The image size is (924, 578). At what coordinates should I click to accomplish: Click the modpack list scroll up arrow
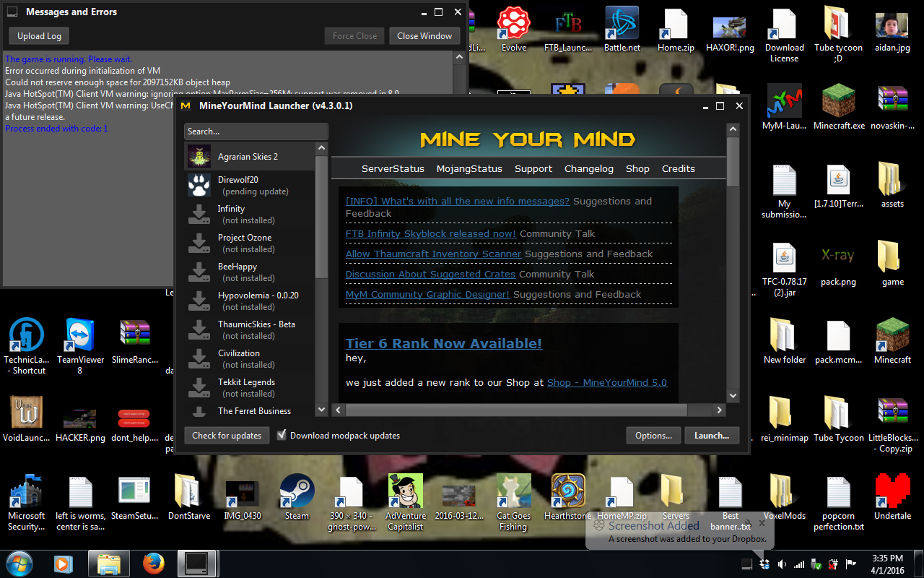point(322,149)
